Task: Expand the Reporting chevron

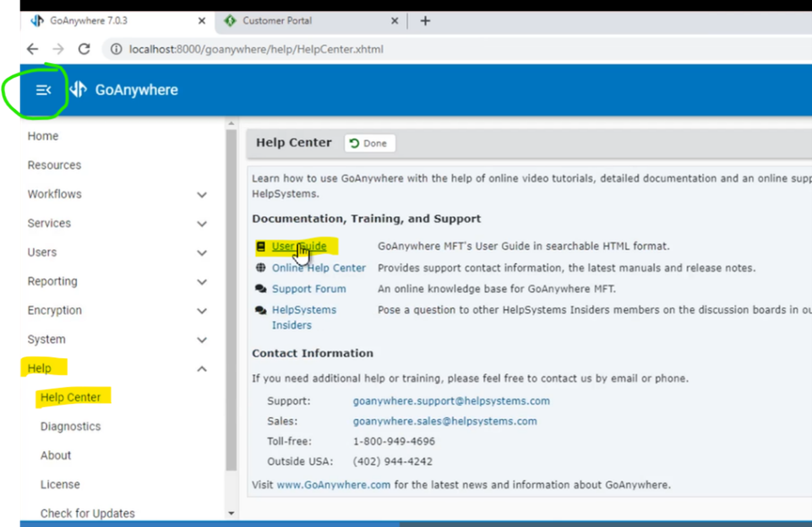Action: coord(202,281)
